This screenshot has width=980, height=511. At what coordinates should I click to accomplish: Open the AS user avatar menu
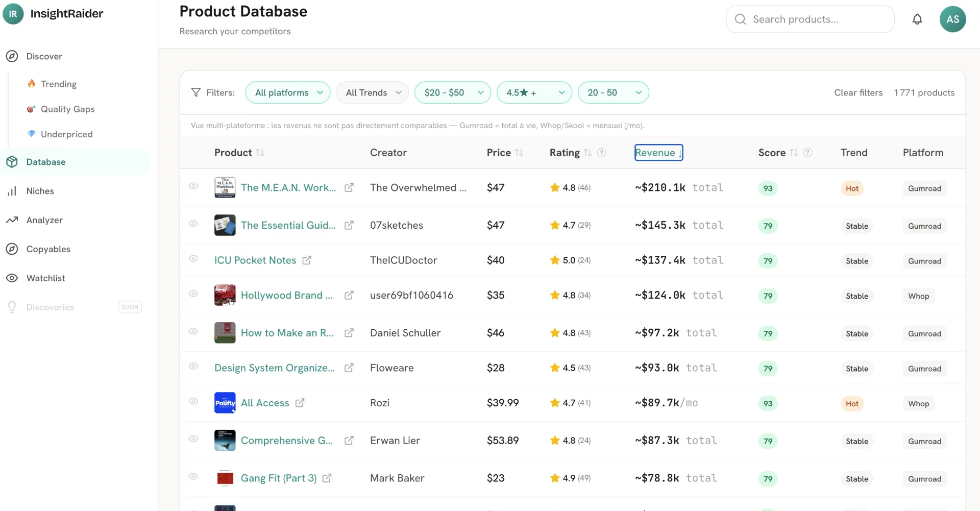pos(952,19)
